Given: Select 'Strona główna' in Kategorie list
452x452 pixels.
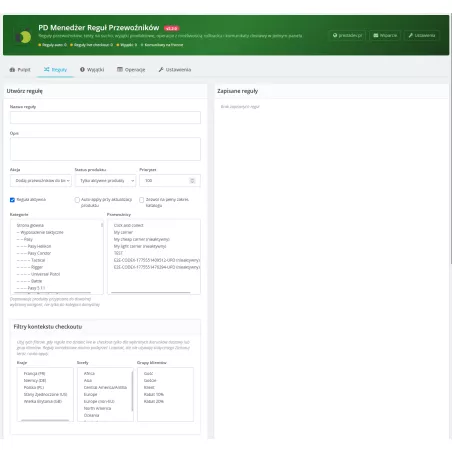Looking at the screenshot, I should 30,225.
